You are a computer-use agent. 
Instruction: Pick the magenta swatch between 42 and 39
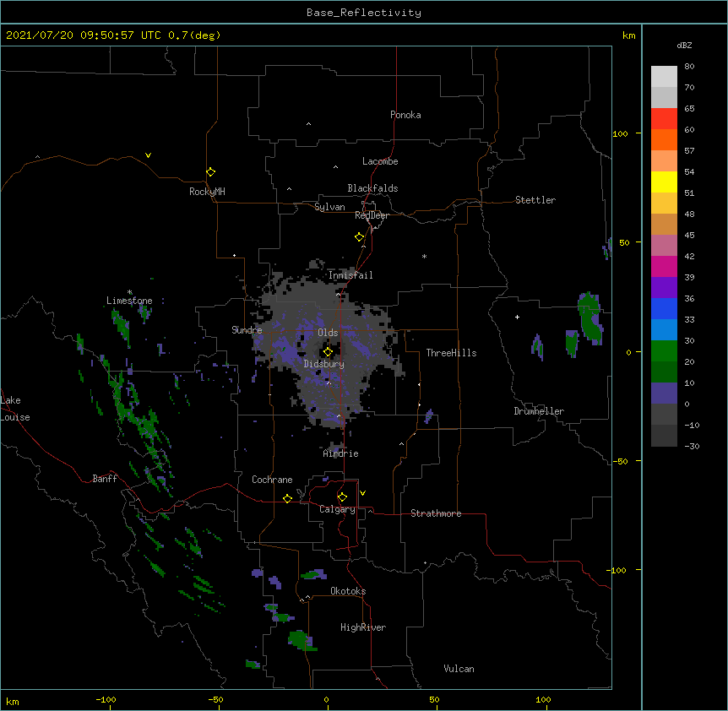click(x=664, y=266)
